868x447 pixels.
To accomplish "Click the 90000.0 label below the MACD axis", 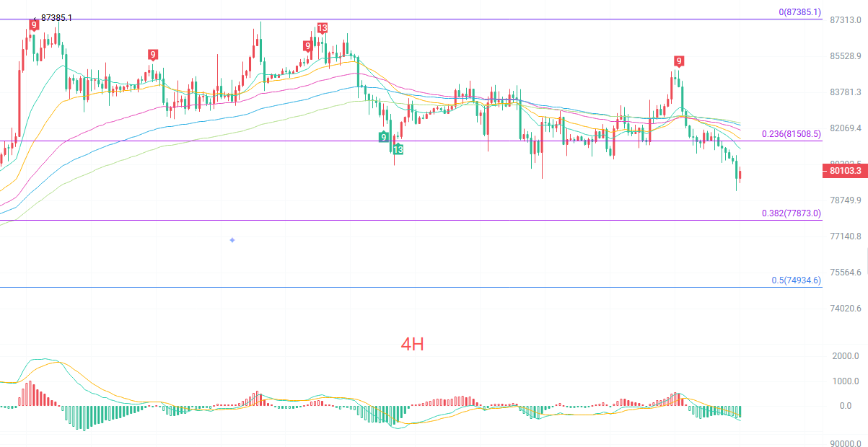I will click(x=845, y=443).
